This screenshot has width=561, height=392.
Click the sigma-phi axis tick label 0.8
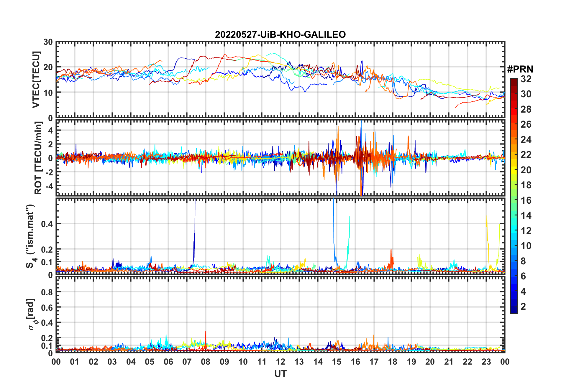tap(47, 292)
